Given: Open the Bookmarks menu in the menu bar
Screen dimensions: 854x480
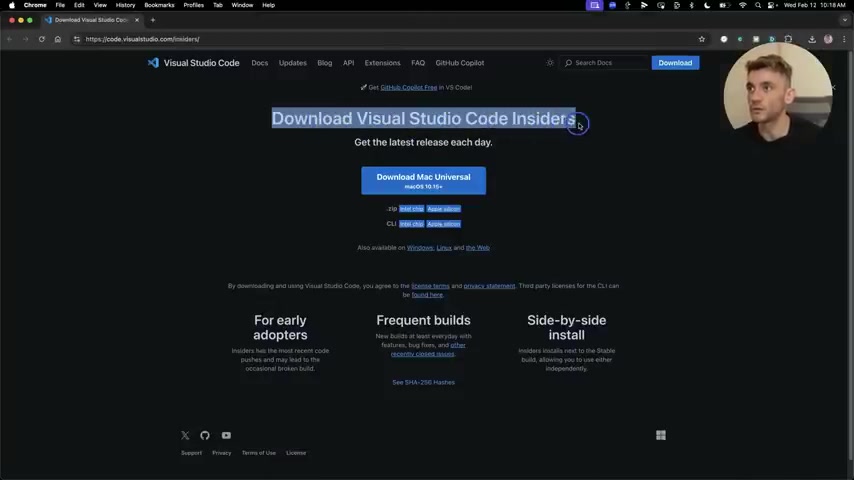Looking at the screenshot, I should (x=159, y=5).
